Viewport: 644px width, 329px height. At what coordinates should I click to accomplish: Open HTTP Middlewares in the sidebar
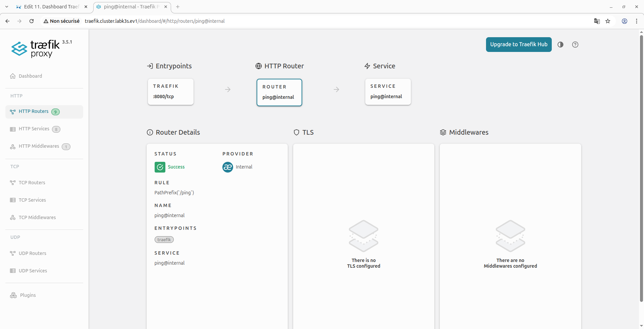pyautogui.click(x=44, y=147)
